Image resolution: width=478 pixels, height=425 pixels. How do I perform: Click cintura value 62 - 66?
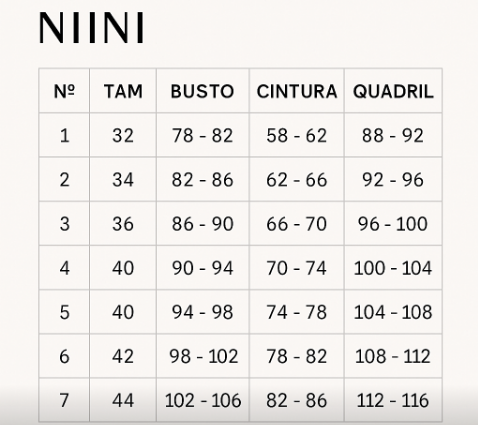297,180
